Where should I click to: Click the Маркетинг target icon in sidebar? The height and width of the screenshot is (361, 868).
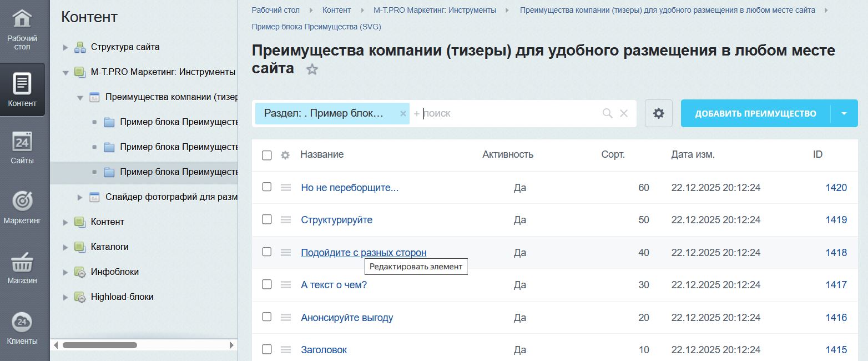(x=22, y=207)
